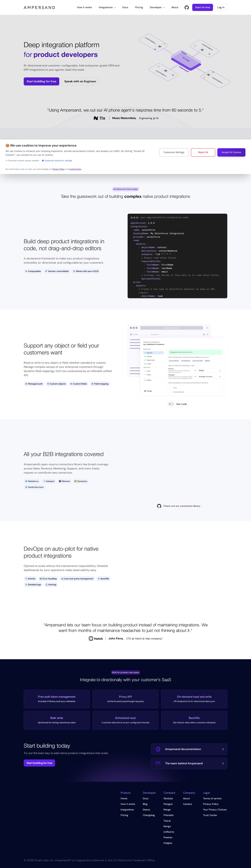Open Trust Center in the footer
The image size is (251, 868).
tap(210, 815)
